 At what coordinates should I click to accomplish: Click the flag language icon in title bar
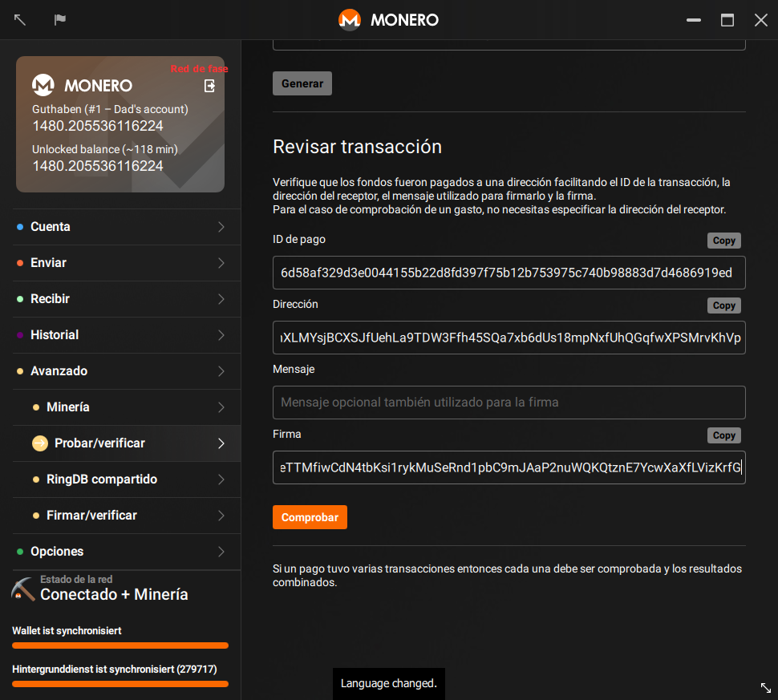tap(60, 20)
